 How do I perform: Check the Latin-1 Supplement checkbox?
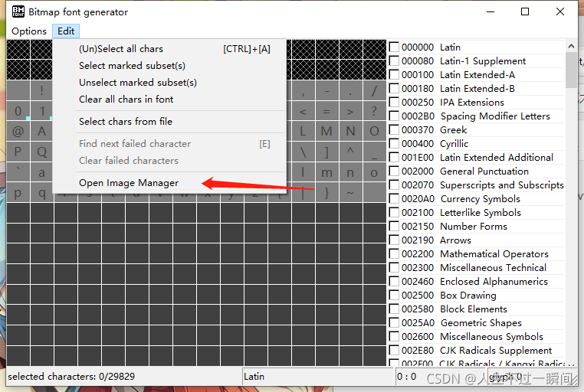tap(394, 61)
